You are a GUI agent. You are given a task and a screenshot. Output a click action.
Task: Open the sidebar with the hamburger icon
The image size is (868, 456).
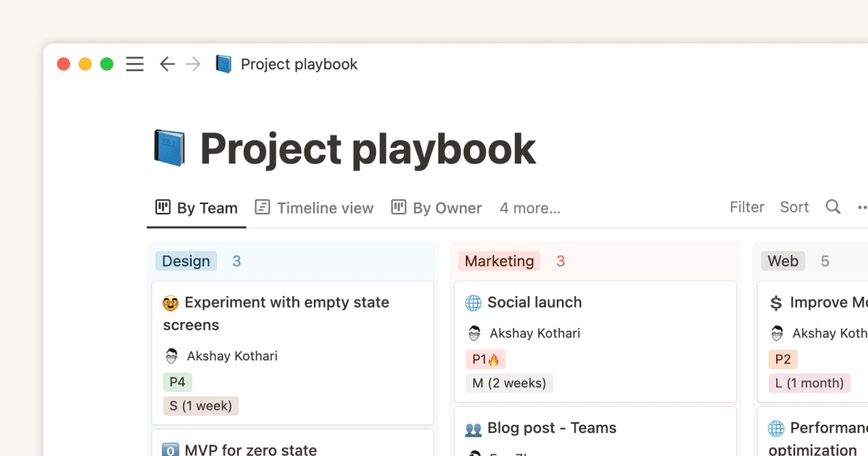[135, 64]
